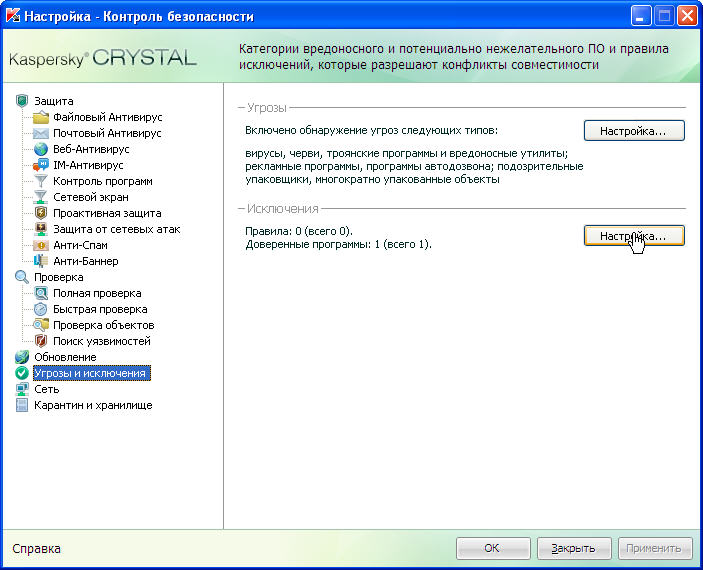The image size is (703, 570).
Task: Select Проверка in the tree
Action: coord(59,277)
